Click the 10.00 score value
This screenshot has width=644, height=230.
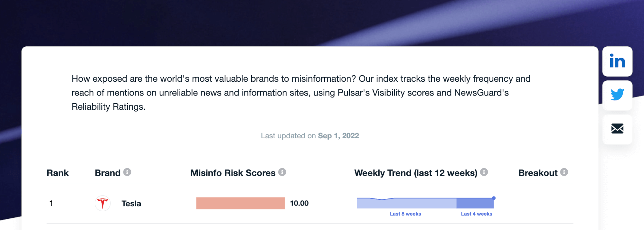299,203
